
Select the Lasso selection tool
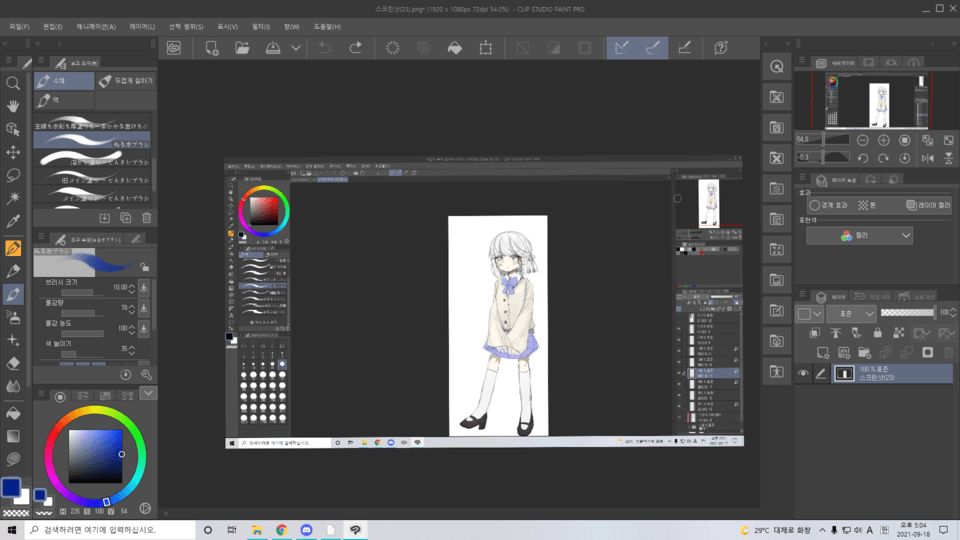pyautogui.click(x=13, y=175)
